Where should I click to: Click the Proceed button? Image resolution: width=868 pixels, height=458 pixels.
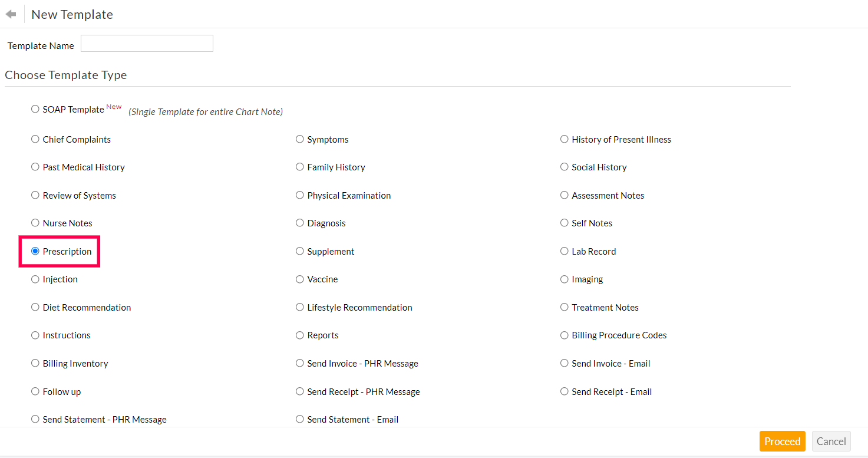tap(782, 441)
